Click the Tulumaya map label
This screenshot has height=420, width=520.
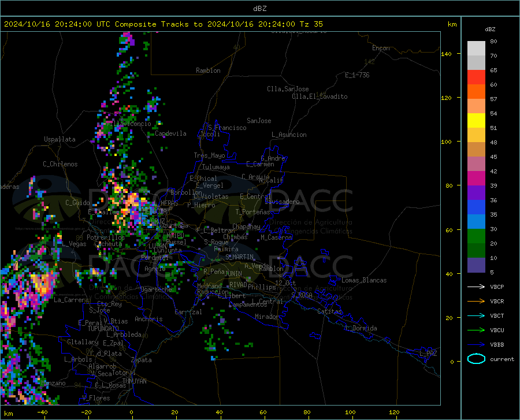tap(216, 168)
